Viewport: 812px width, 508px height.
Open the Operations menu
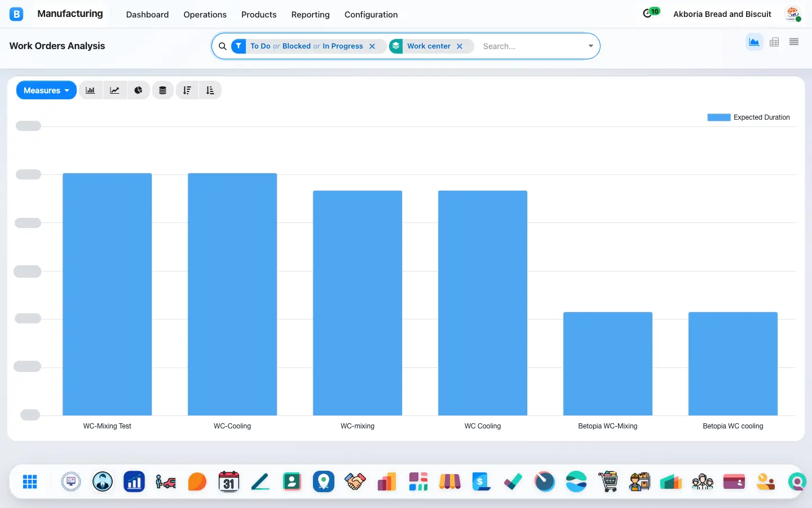[x=205, y=15]
